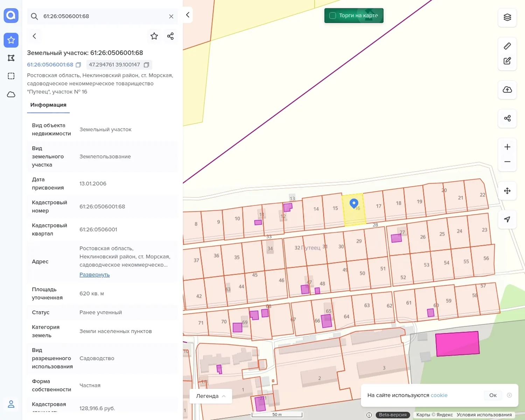Zoom in on the map
The height and width of the screenshot is (420, 525).
pos(507,147)
